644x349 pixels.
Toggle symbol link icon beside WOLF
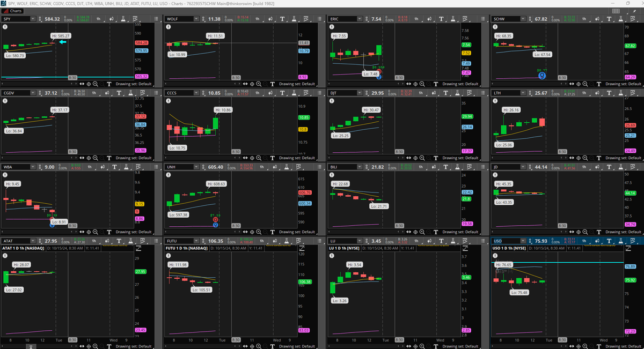(x=203, y=19)
